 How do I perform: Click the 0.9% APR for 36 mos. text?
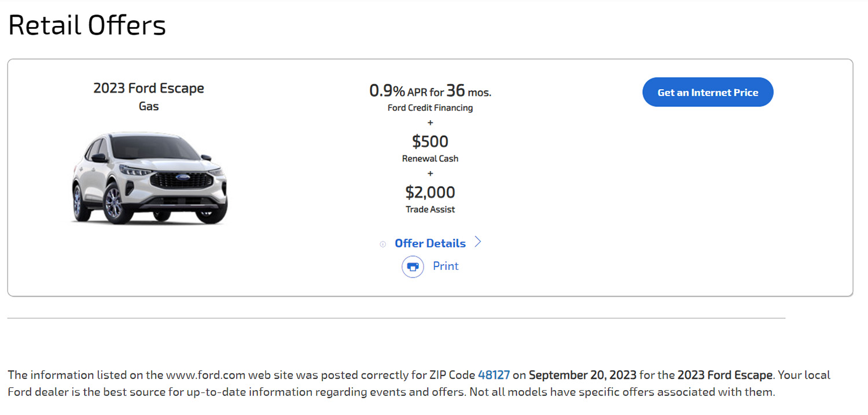coord(430,91)
